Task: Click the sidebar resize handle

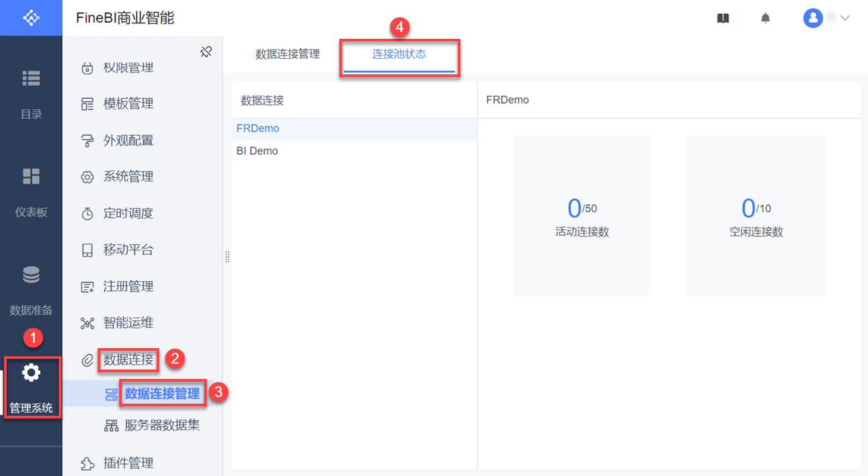Action: (x=227, y=257)
